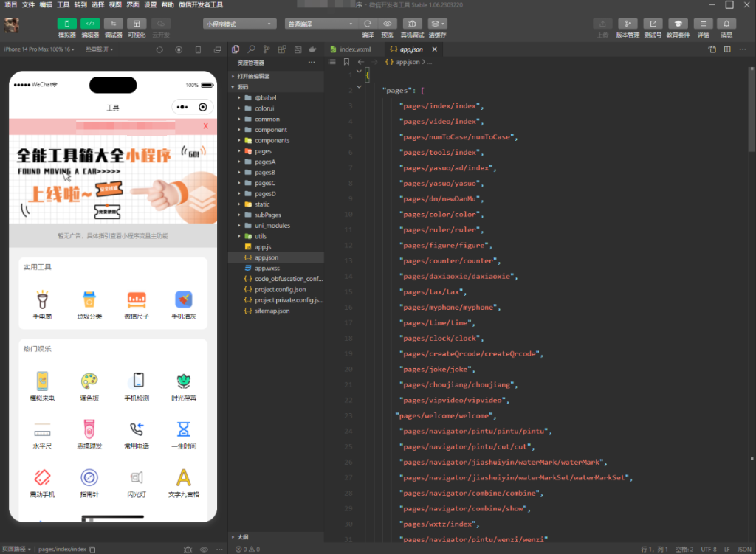Open the mini program mode (小程序模式) dropdown
Image resolution: width=756 pixels, height=554 pixels.
point(241,24)
